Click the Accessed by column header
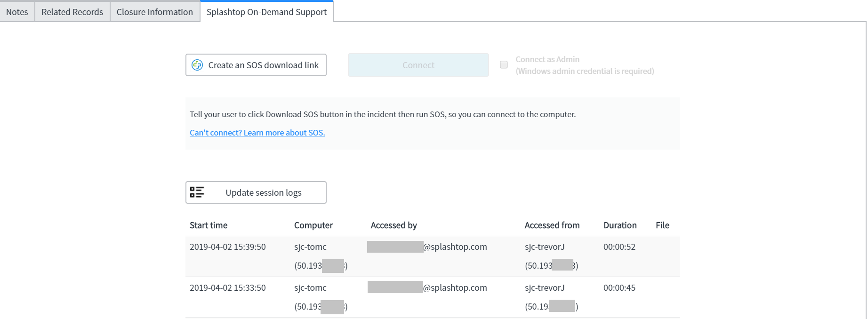868x319 pixels. 394,225
